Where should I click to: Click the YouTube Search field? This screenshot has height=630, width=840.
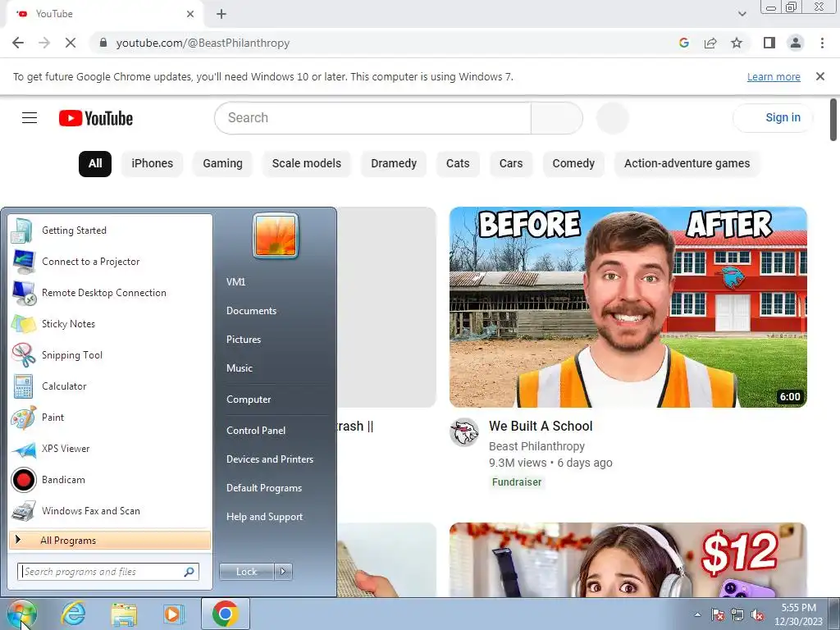(373, 118)
